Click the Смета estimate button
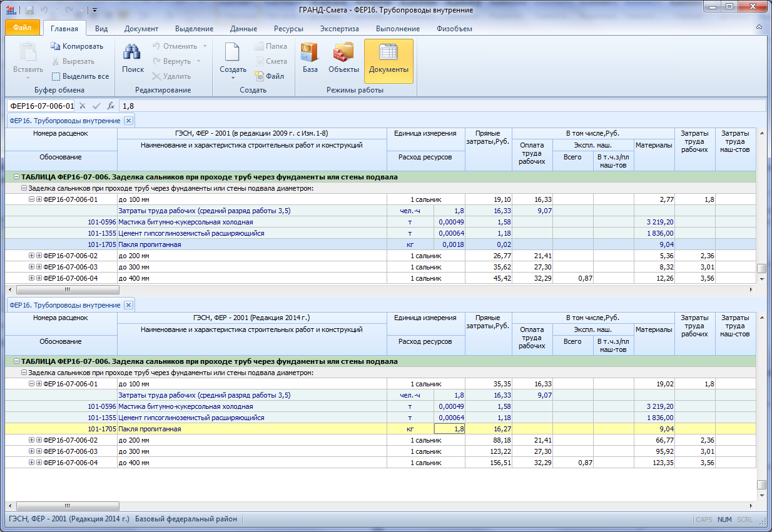Screen dimensions: 772x532 click(271, 61)
